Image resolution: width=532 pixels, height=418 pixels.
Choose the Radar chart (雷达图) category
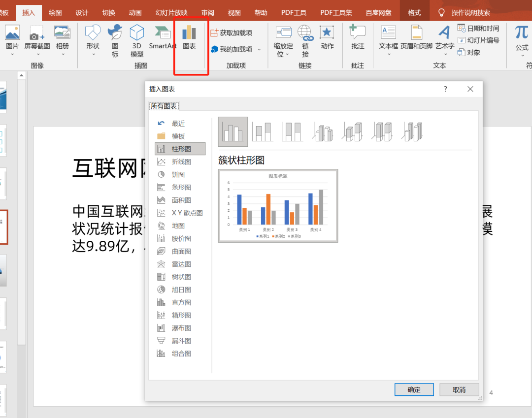pos(180,264)
